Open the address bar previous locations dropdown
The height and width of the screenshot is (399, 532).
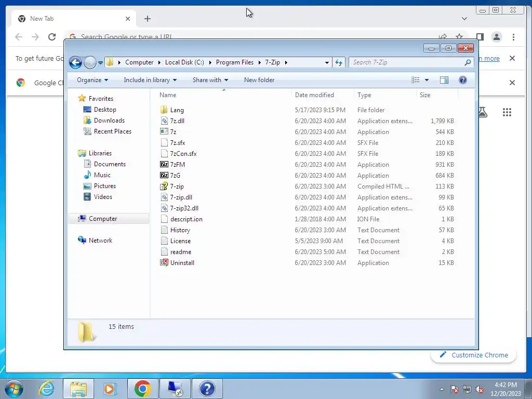(327, 62)
